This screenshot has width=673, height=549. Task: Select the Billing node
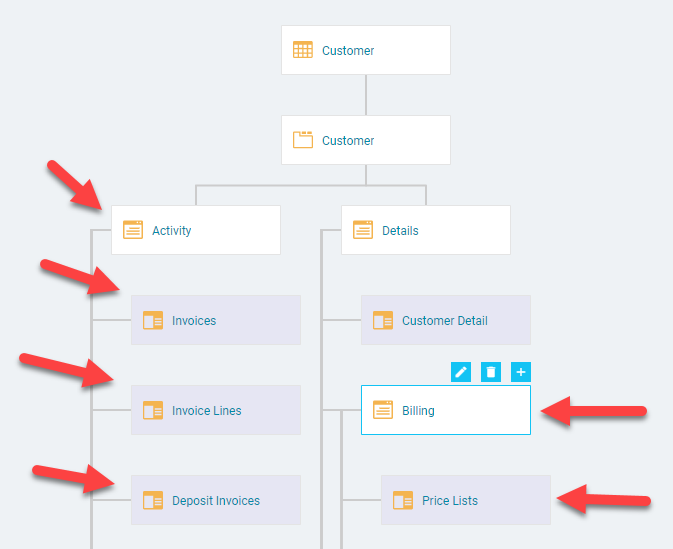(446, 410)
